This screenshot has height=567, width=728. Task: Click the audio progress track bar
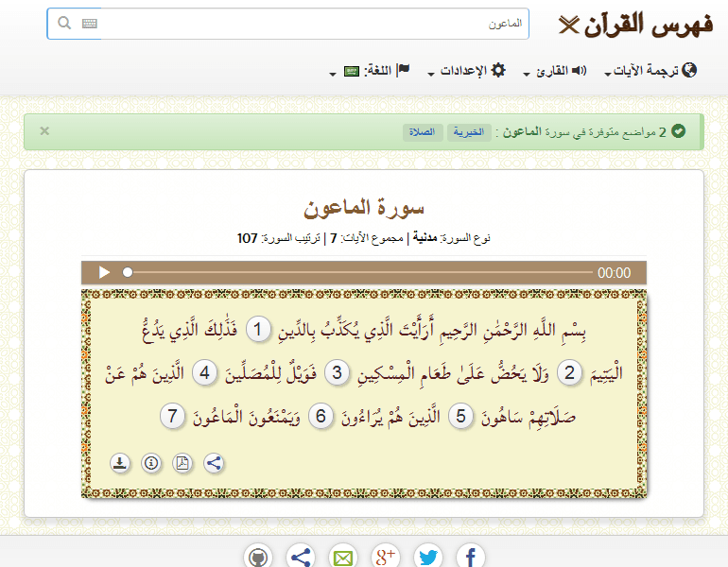point(360,272)
